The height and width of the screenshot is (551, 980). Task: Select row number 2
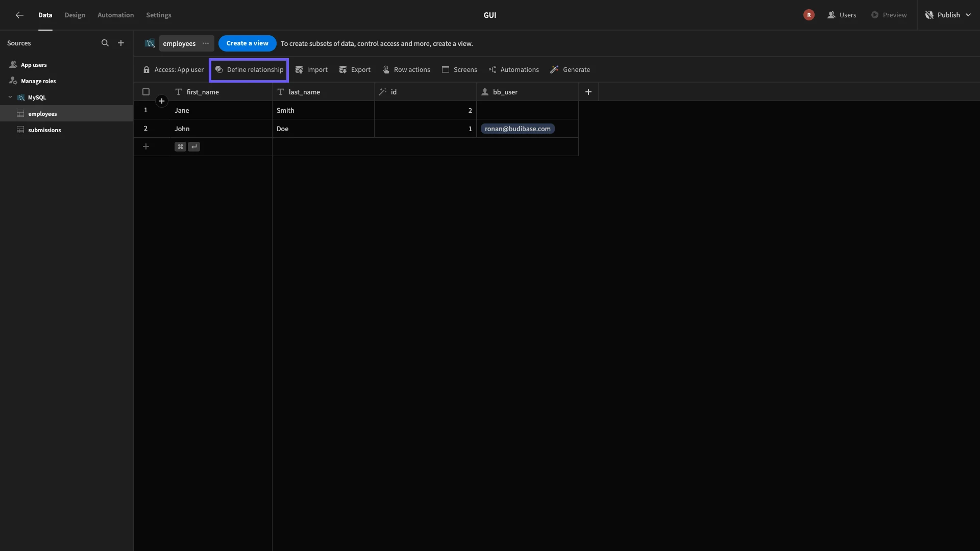point(145,129)
